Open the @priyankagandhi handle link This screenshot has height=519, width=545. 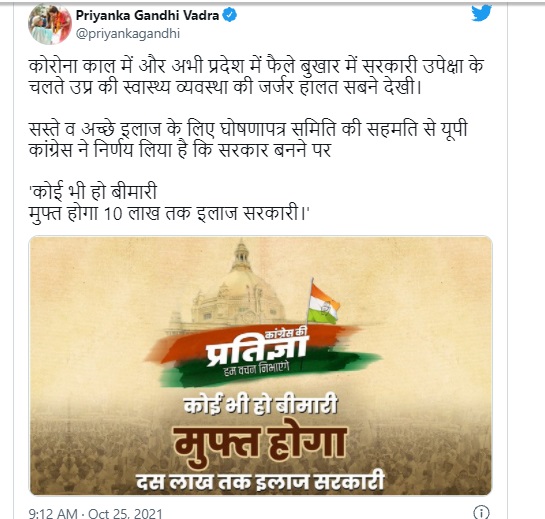click(x=128, y=34)
